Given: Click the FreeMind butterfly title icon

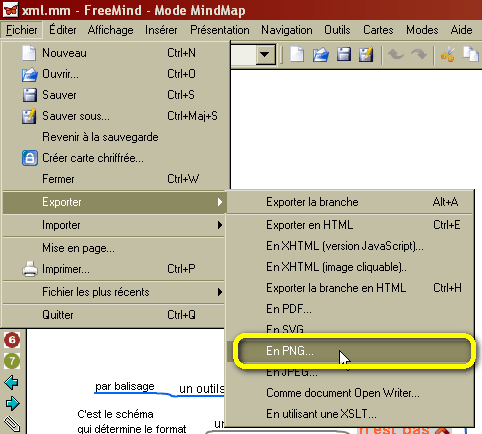Looking at the screenshot, I should [x=11, y=10].
